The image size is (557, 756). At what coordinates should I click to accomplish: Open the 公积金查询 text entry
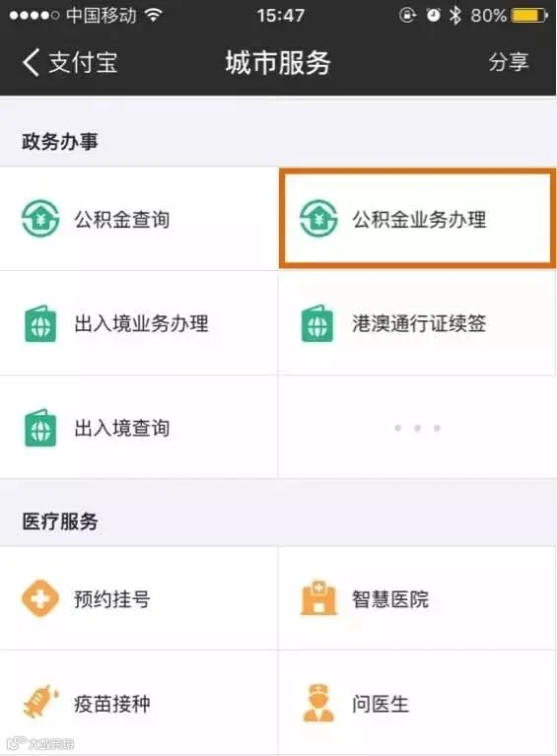(x=121, y=220)
